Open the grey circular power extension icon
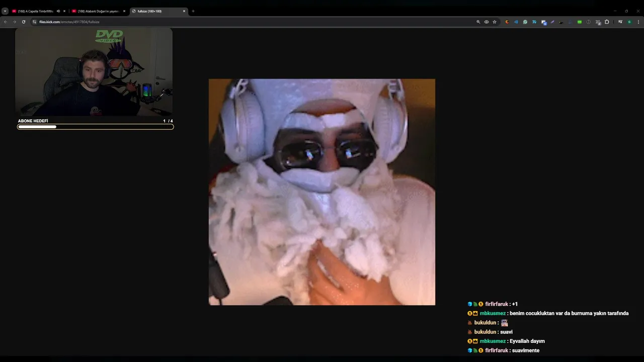The width and height of the screenshot is (644, 362). coord(589,22)
